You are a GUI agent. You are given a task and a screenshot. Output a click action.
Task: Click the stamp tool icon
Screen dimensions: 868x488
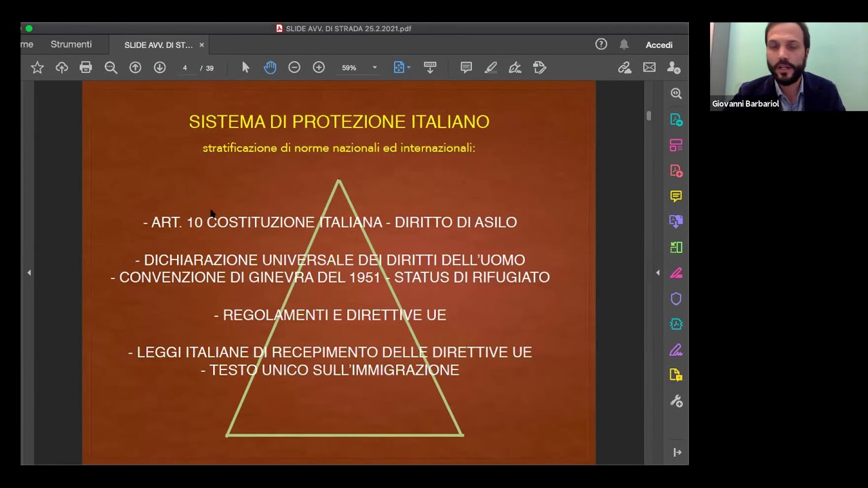pos(539,68)
